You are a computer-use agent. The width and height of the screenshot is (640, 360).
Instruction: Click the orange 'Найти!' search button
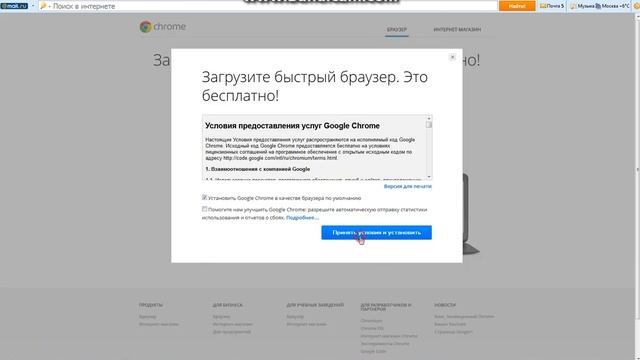[x=517, y=6]
